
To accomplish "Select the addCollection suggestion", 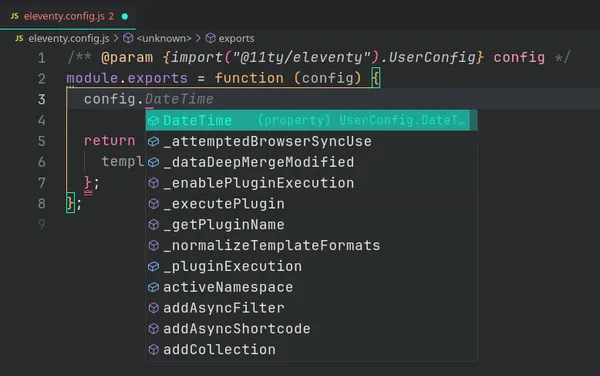I will 311,349.
